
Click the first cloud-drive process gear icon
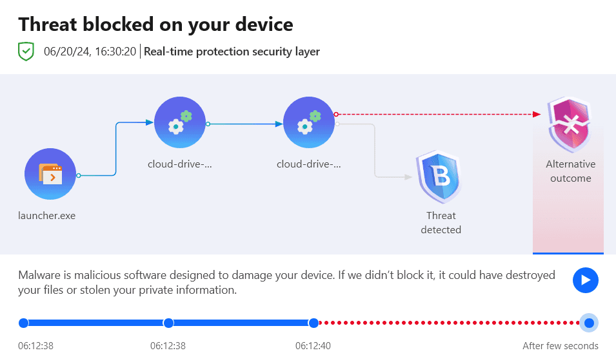180,122
